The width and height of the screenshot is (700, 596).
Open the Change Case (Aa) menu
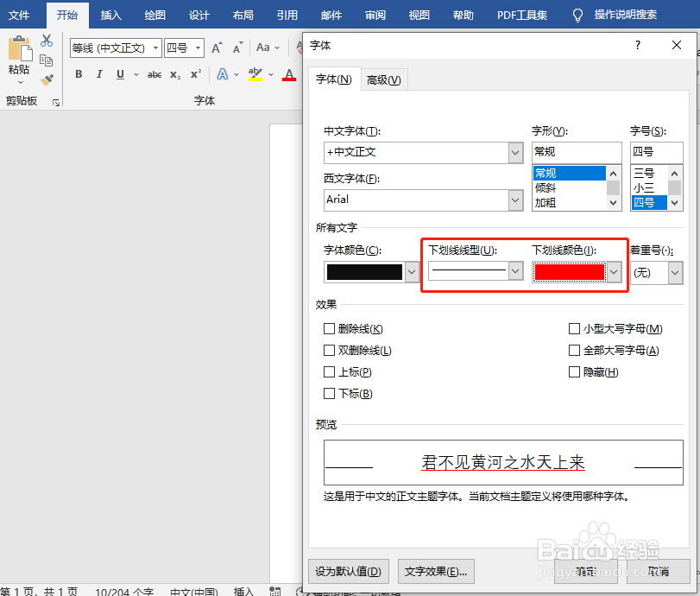[x=268, y=48]
